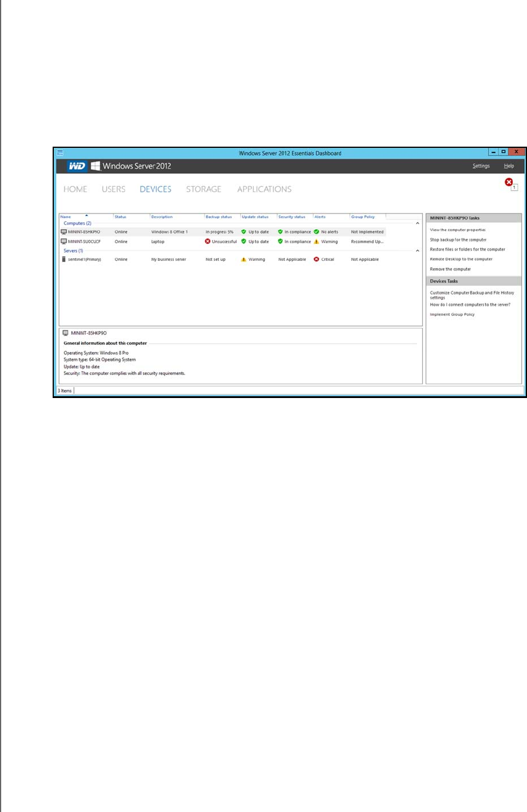
Task: Open Remote Desktop to the computer link
Action: pos(461,259)
